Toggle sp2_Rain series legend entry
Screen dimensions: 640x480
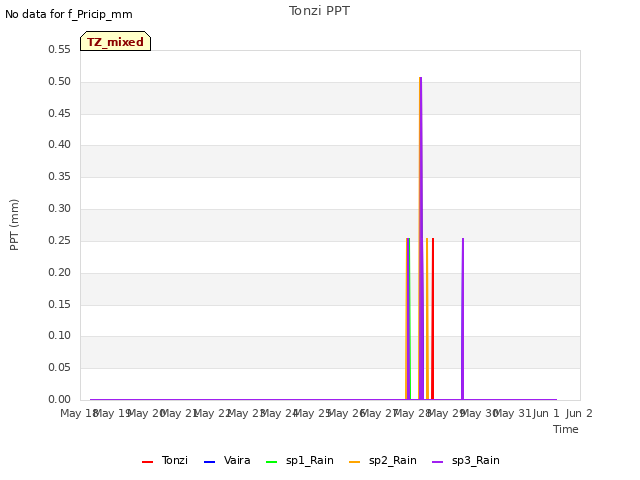(x=383, y=460)
